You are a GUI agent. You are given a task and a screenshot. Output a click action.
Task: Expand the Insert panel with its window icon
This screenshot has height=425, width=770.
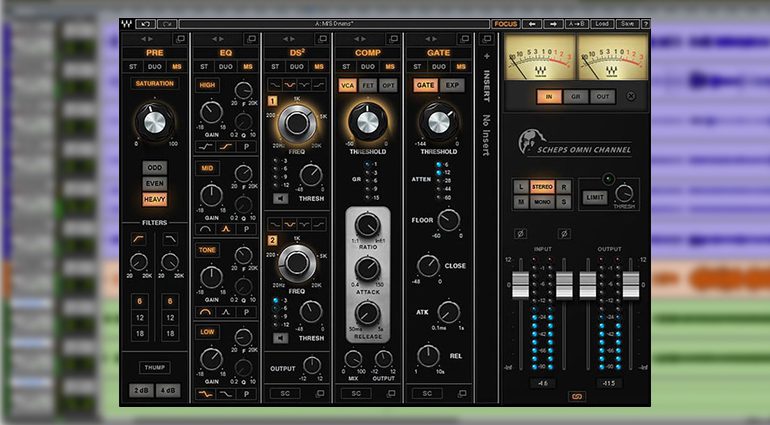[x=487, y=39]
